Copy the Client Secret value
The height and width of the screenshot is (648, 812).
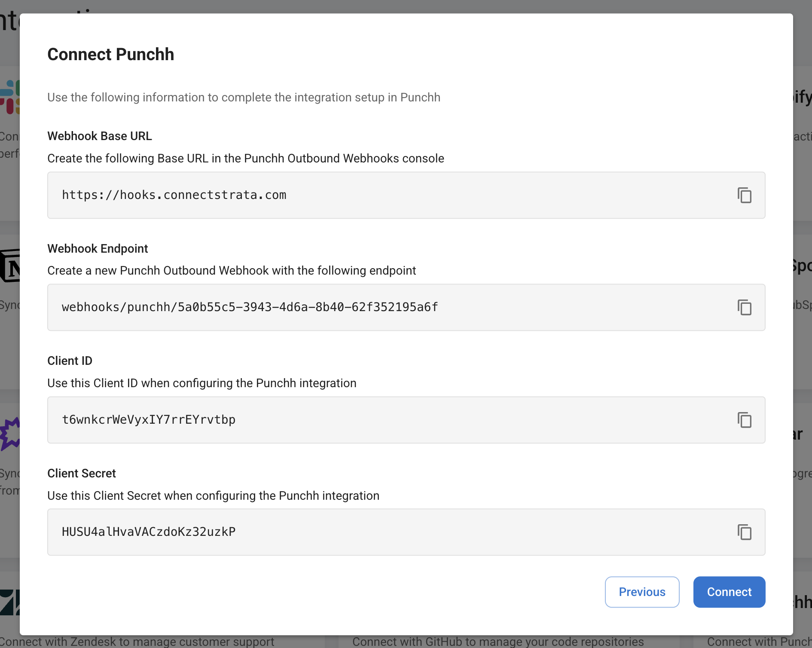(744, 532)
